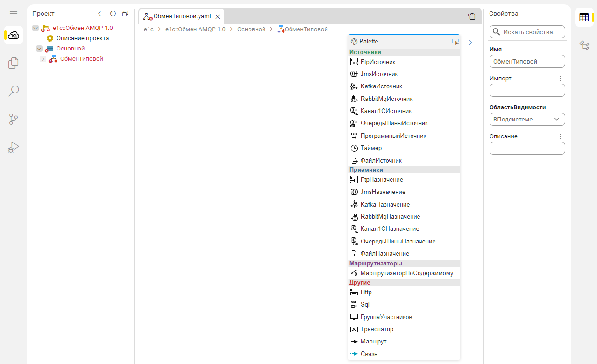
Task: Pick FtpНазначение from the palette
Action: coord(404,179)
